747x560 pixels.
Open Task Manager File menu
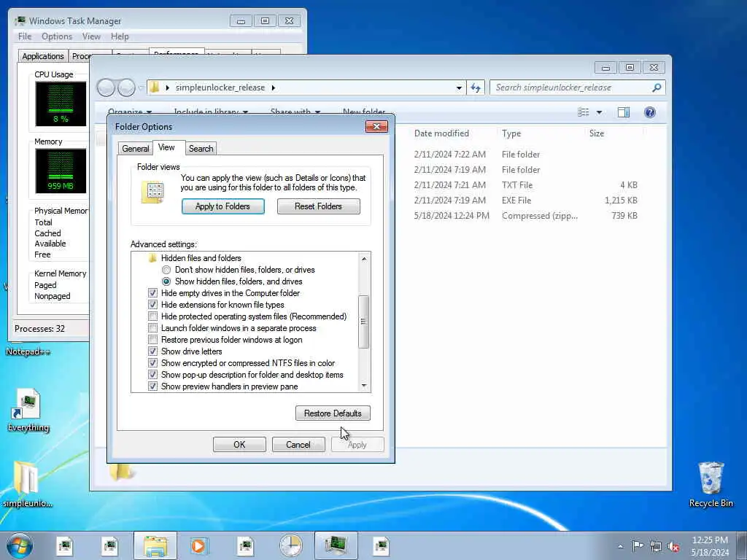[x=25, y=36]
